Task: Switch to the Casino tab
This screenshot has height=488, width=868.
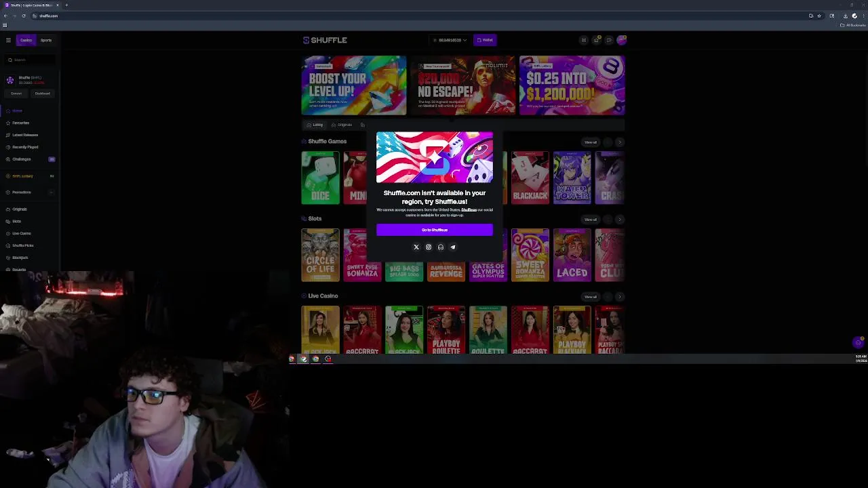Action: (x=26, y=40)
